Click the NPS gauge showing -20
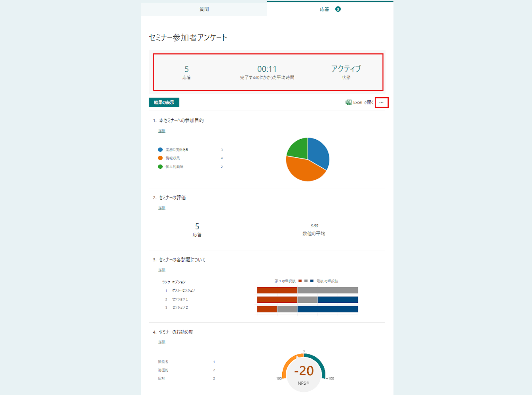532x395 pixels. click(x=304, y=371)
